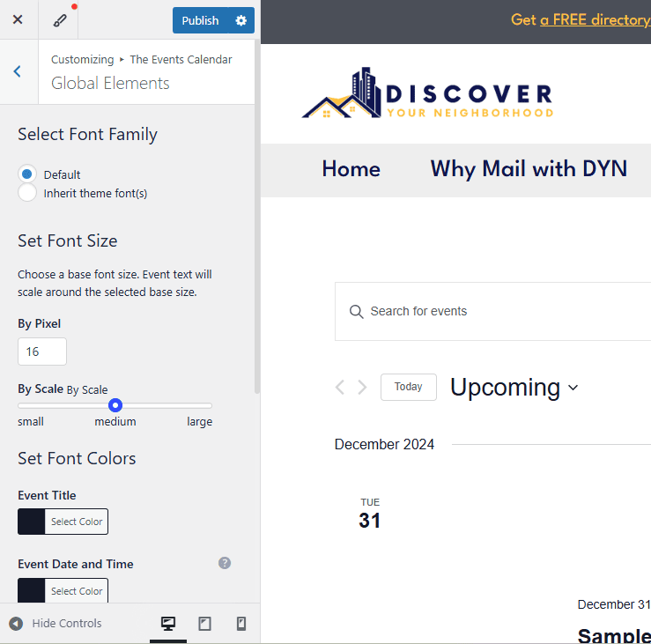This screenshot has height=644, width=651.
Task: Open the theme brush icon in the top bar
Action: [59, 19]
